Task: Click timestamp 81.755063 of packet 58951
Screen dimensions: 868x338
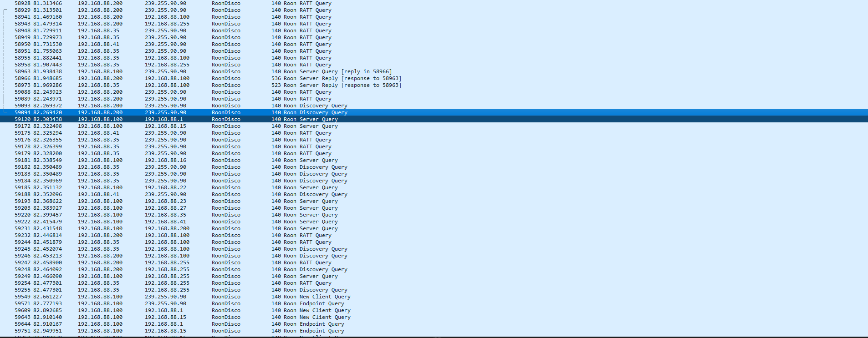Action: 47,51
